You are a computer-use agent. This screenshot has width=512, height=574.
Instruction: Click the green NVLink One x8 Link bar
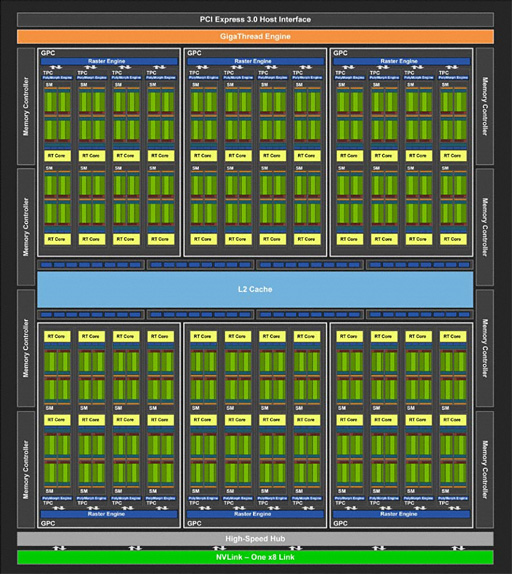point(255,557)
